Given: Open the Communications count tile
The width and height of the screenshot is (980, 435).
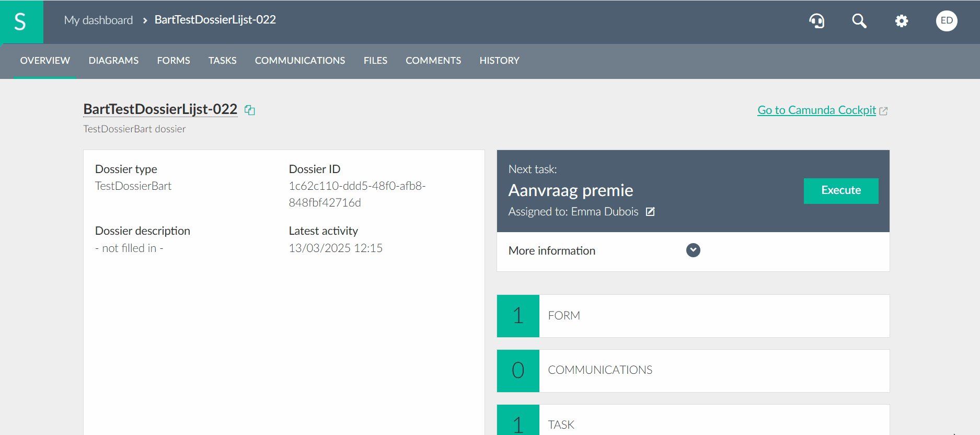Looking at the screenshot, I should click(693, 371).
